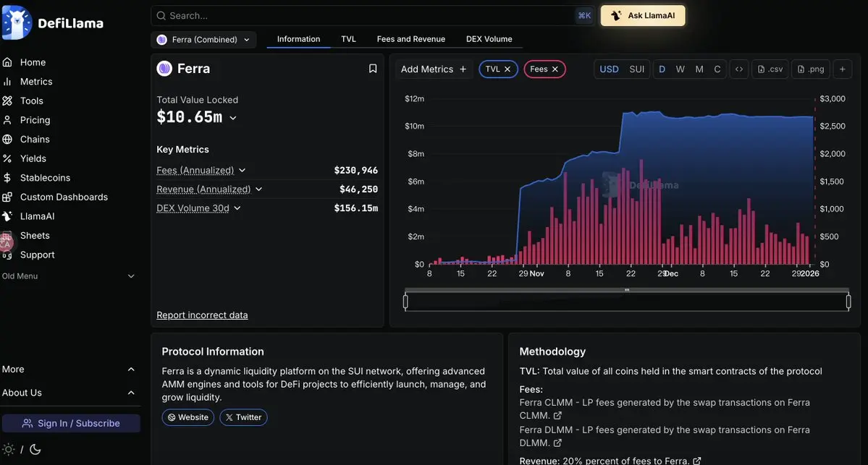Expand the Fees (Annualized) metric
The image size is (868, 465).
(x=242, y=171)
